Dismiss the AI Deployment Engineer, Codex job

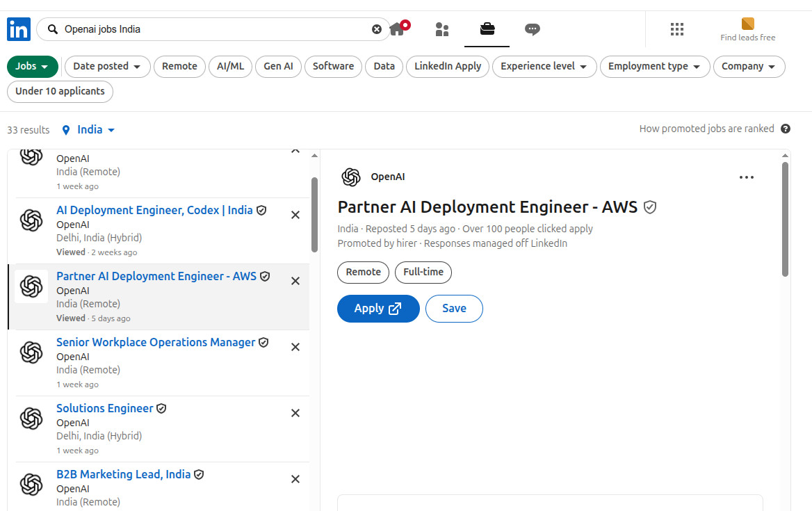[x=295, y=215]
